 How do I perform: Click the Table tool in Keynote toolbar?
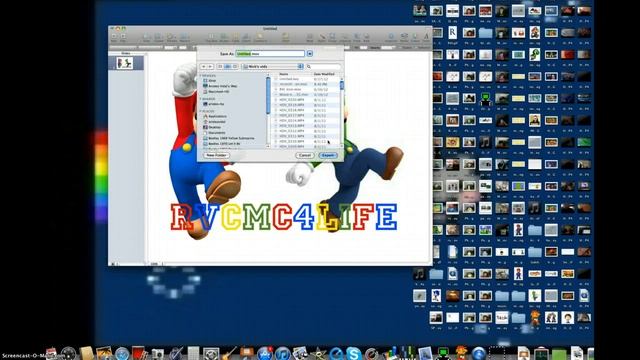236,38
